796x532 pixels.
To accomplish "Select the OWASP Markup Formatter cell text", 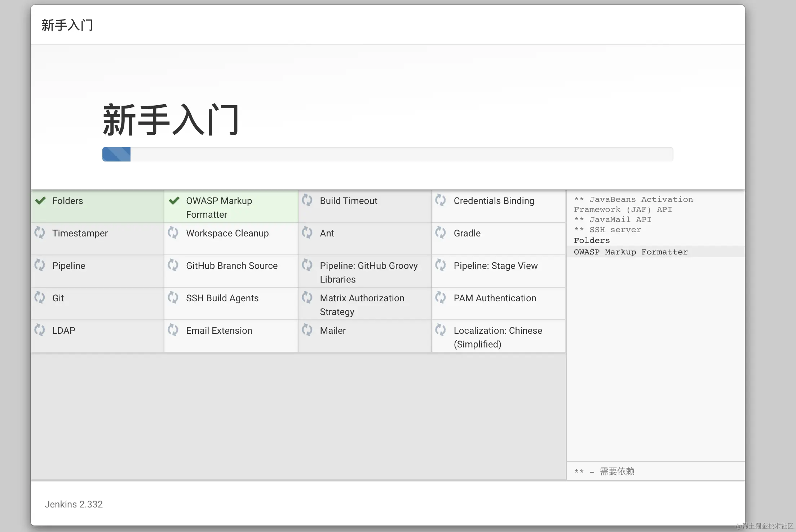I will (x=219, y=208).
